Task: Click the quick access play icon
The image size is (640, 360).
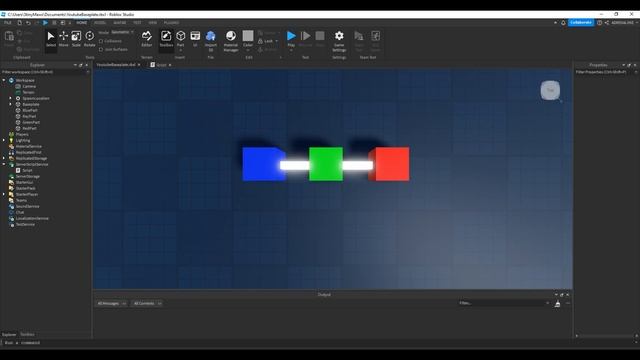Action: (45, 22)
